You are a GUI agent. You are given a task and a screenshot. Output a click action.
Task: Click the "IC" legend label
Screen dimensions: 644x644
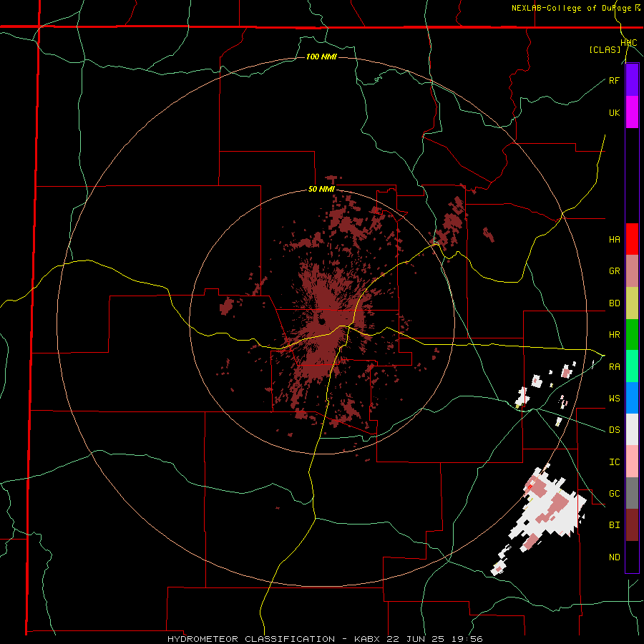click(x=614, y=462)
